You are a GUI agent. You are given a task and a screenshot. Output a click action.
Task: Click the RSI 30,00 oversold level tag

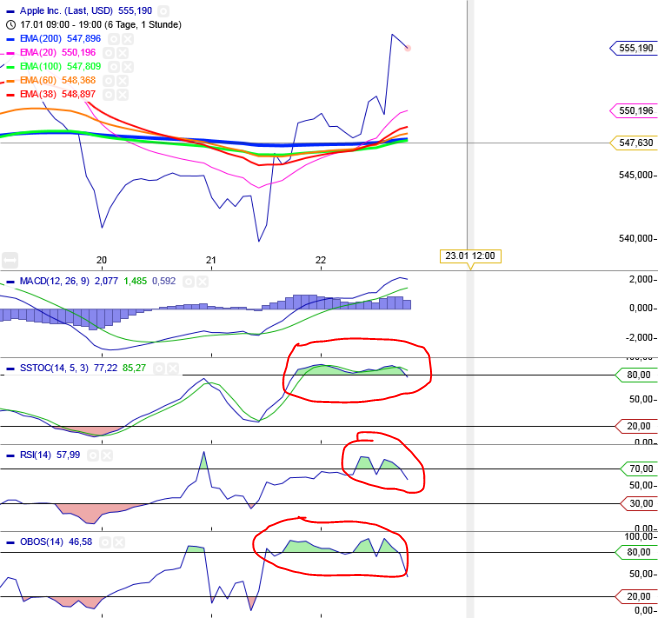(x=639, y=503)
